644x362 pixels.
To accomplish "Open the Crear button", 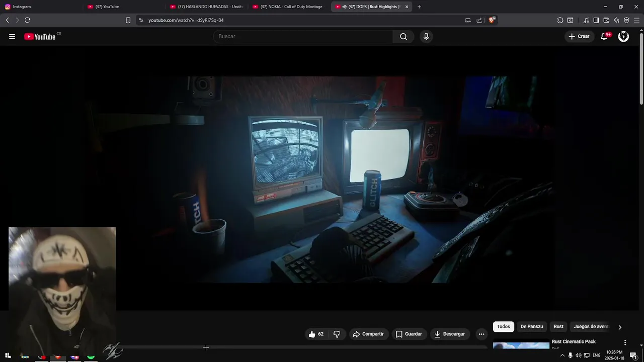I will (x=579, y=36).
